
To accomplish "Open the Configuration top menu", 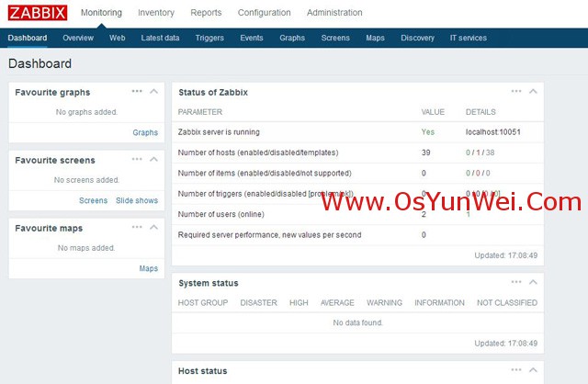I will (264, 13).
